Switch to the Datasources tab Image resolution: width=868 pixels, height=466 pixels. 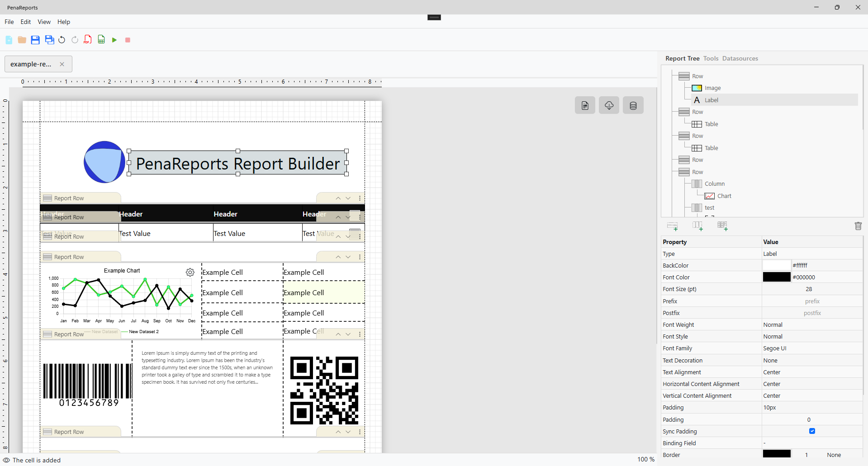click(x=740, y=58)
